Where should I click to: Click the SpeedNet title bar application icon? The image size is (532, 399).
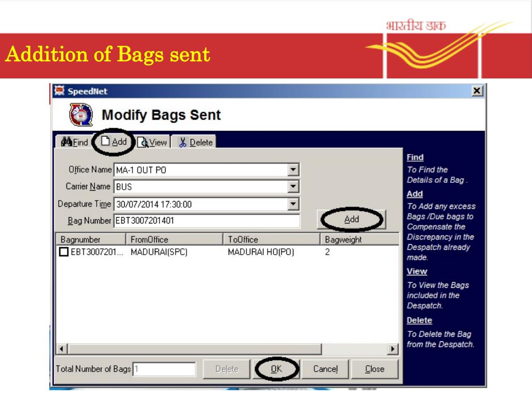(x=60, y=90)
